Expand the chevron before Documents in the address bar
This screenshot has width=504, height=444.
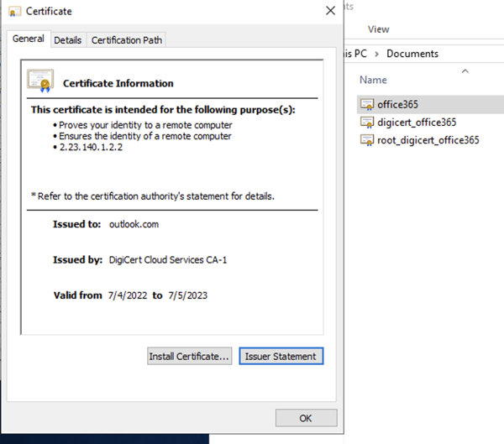tap(379, 54)
